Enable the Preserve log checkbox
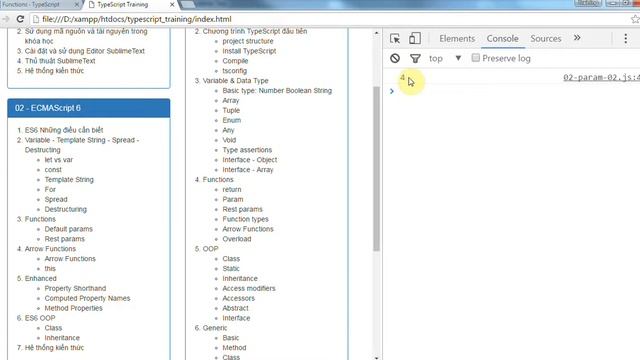This screenshot has width=640, height=360. pos(476,58)
